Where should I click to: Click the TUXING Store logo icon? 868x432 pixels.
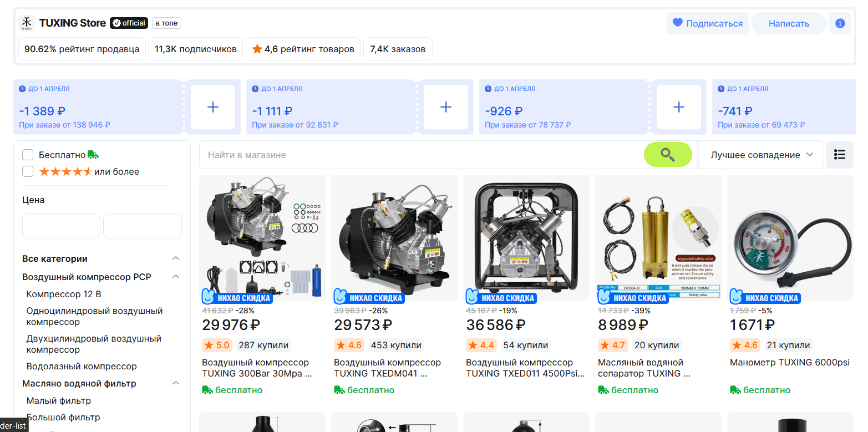click(27, 23)
